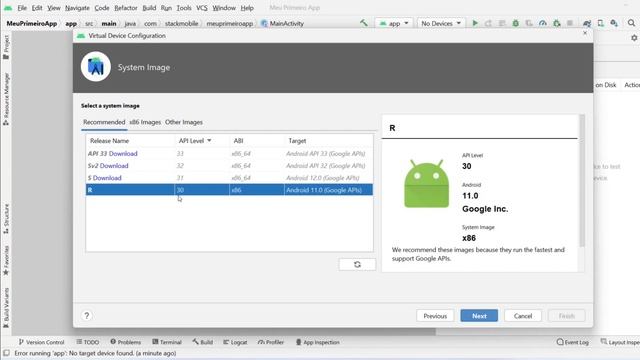This screenshot has height=360, width=640.
Task: Refresh the system image list
Action: click(357, 264)
